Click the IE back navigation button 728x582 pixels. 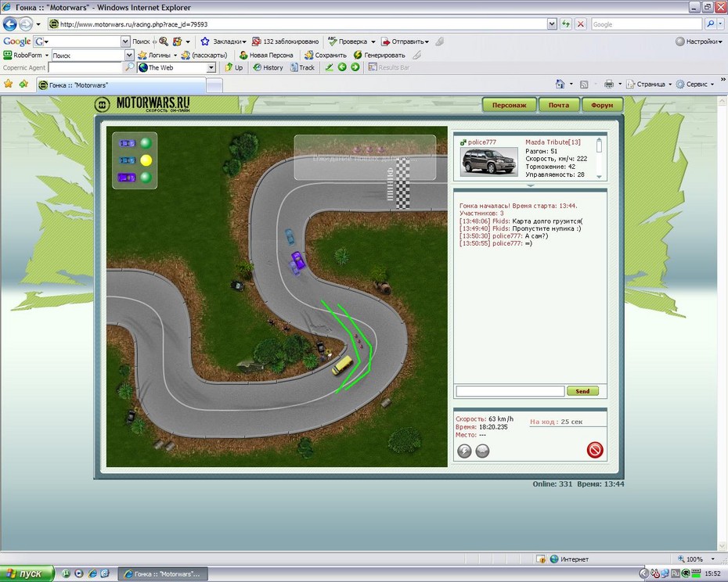(10, 24)
